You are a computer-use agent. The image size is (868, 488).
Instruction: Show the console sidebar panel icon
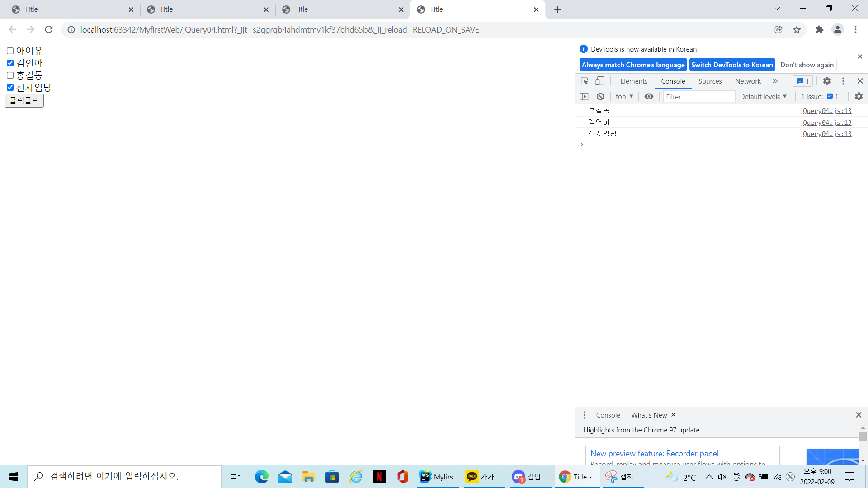[584, 97]
